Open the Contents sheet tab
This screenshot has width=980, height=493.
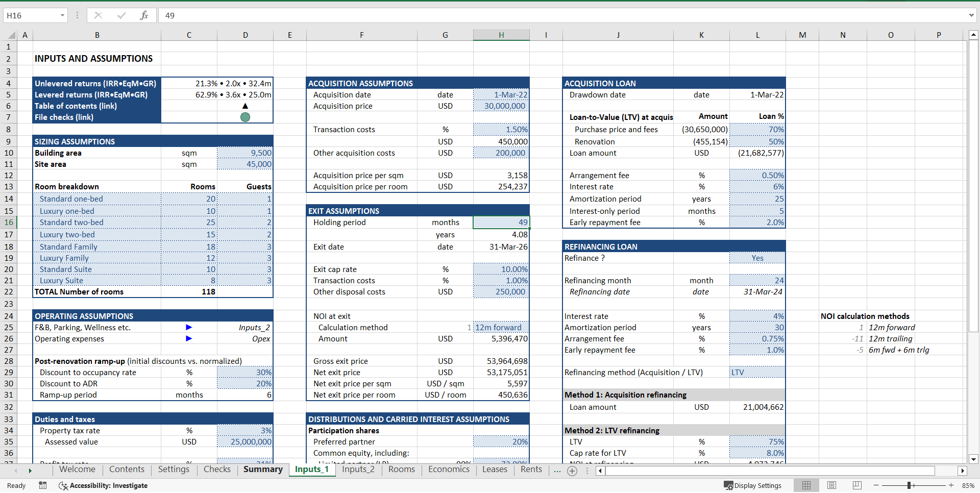[127, 470]
